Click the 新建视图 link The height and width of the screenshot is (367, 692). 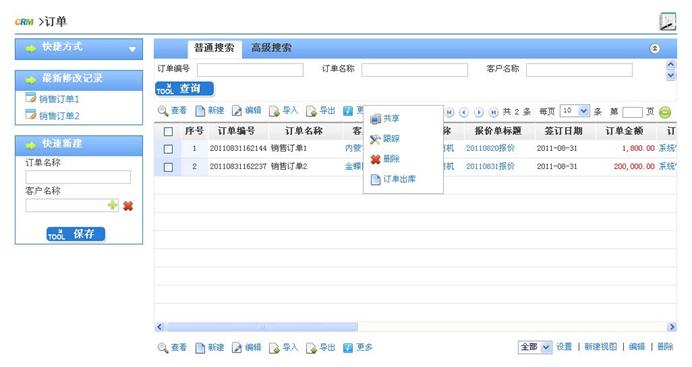pyautogui.click(x=601, y=347)
